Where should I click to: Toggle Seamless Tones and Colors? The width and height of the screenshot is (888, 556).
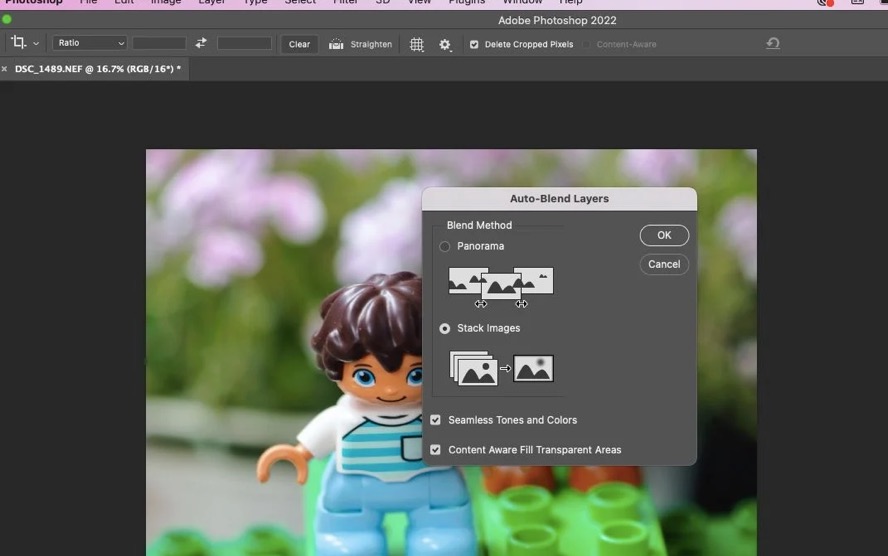point(435,420)
